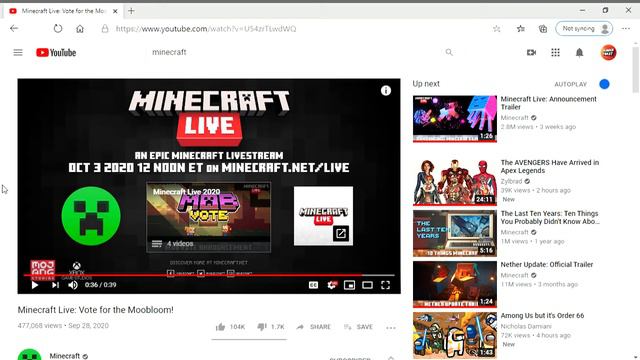This screenshot has width=640, height=360.
Task: Open YouTube apps grid icon
Action: pos(556,52)
